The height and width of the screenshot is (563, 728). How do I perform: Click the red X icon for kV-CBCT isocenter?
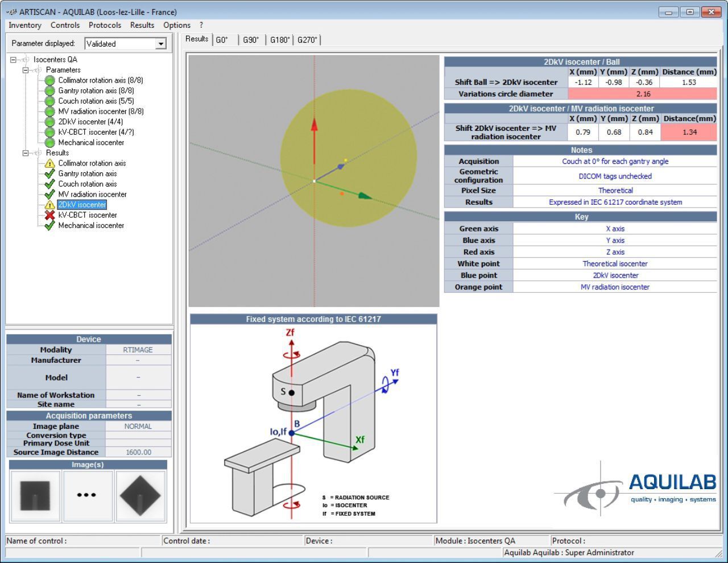(x=49, y=215)
